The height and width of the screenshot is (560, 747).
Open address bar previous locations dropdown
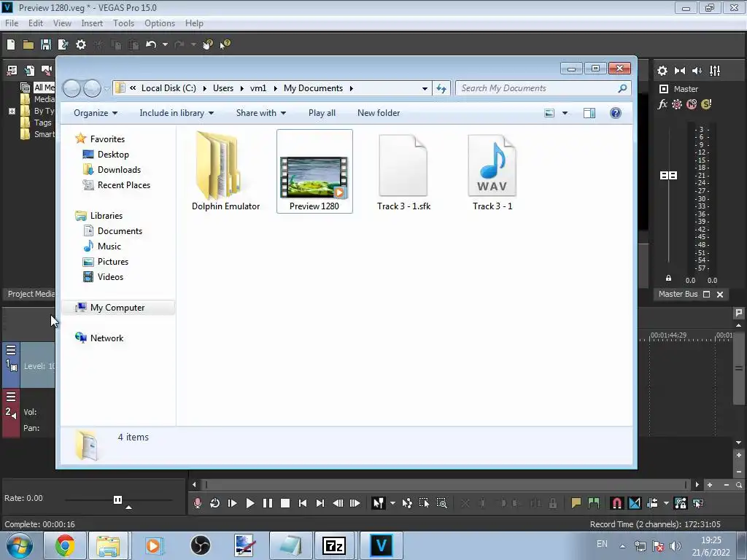point(425,88)
